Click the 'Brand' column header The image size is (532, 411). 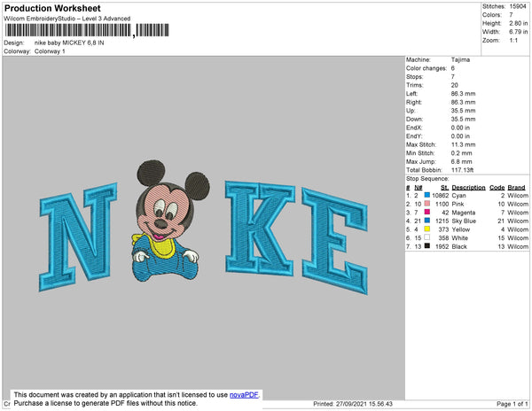click(516, 188)
